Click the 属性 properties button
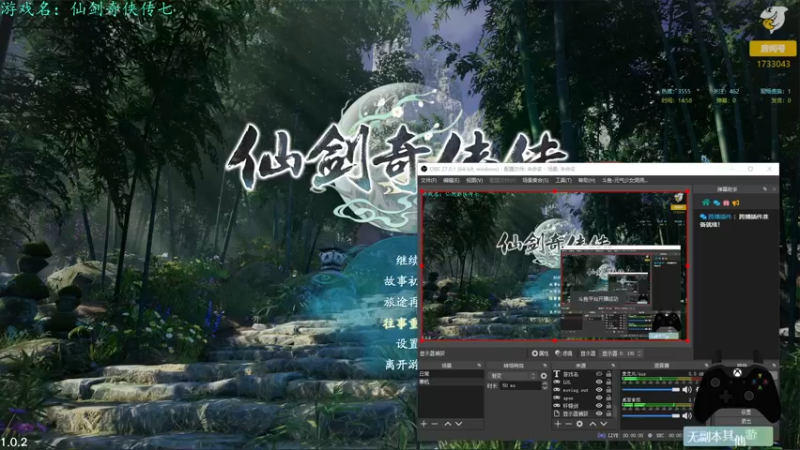The height and width of the screenshot is (450, 800). (x=540, y=353)
